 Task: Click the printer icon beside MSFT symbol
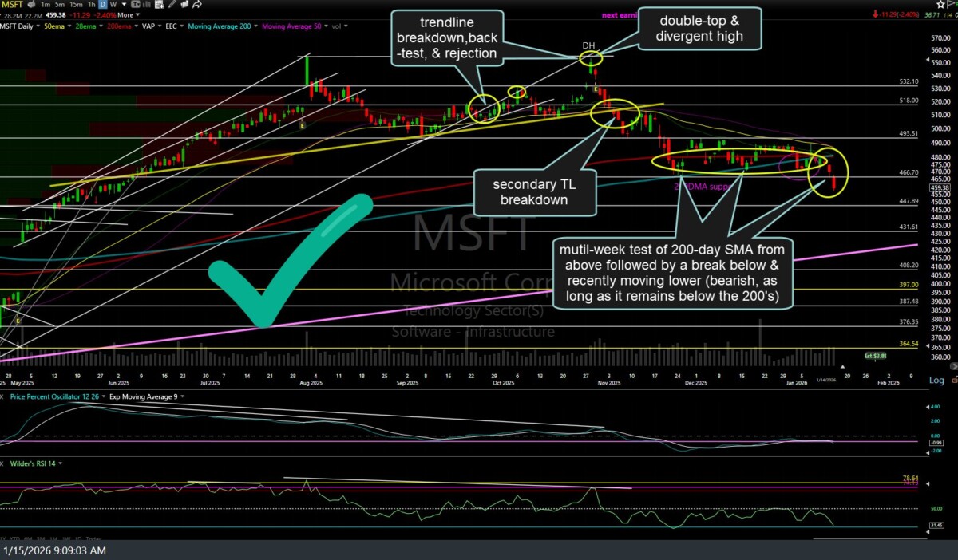31,4
